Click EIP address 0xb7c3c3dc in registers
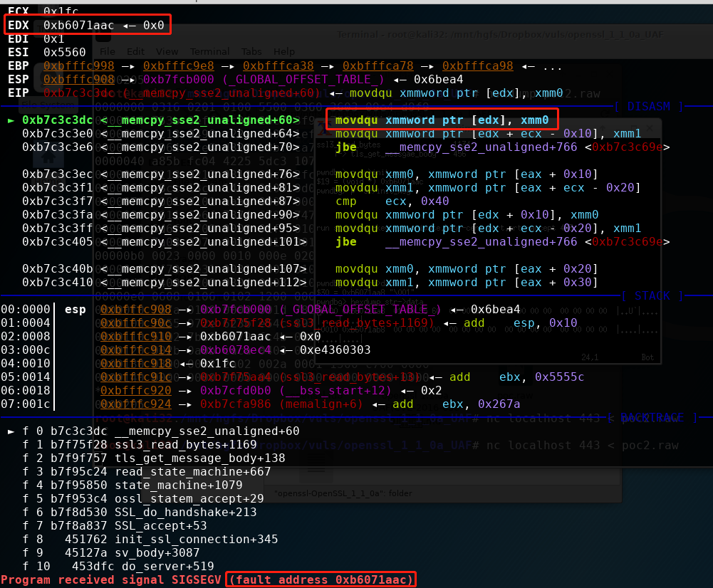The image size is (713, 588). (78, 93)
